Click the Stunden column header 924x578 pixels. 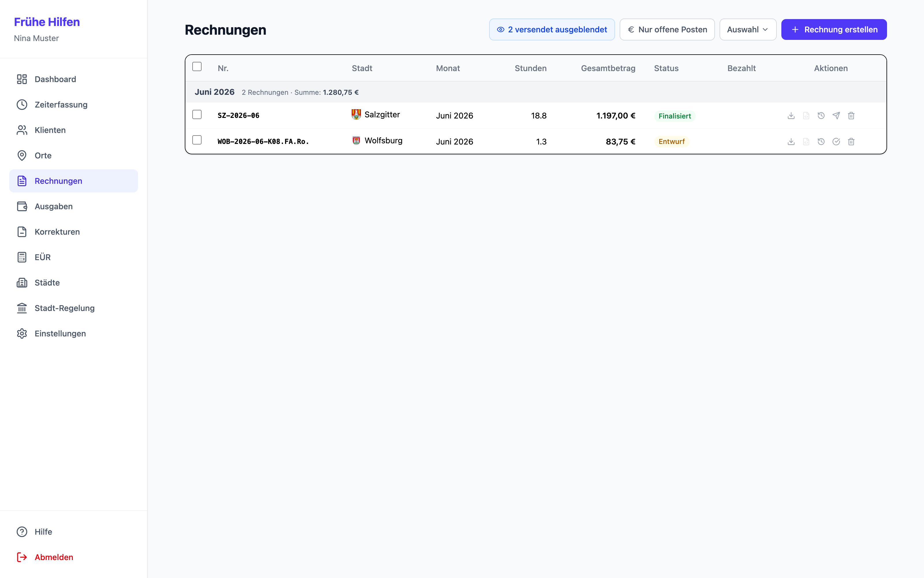pyautogui.click(x=531, y=68)
